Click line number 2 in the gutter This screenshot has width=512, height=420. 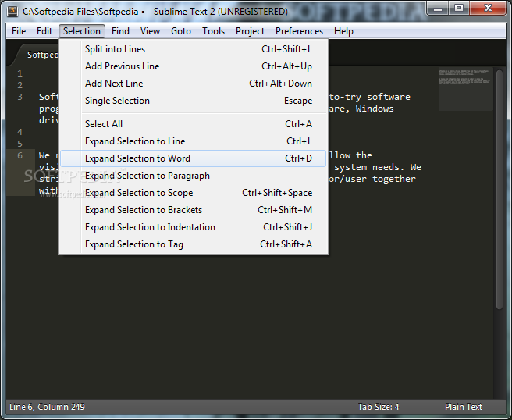coord(20,85)
